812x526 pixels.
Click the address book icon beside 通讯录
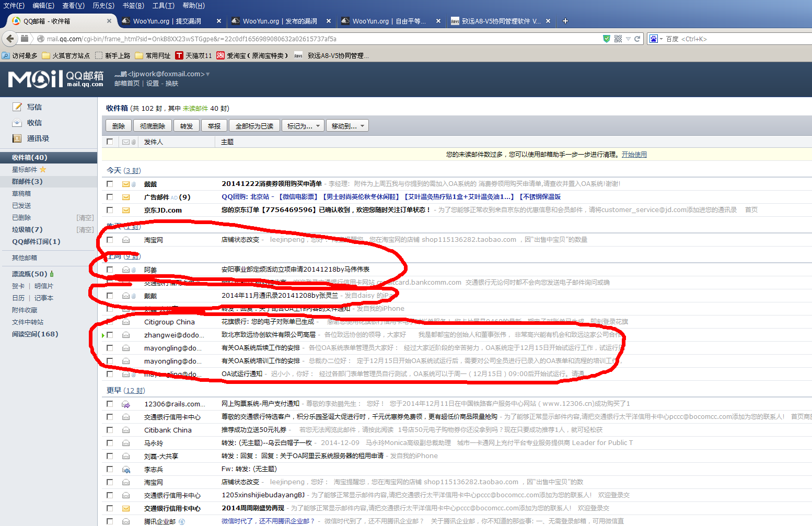(17, 138)
